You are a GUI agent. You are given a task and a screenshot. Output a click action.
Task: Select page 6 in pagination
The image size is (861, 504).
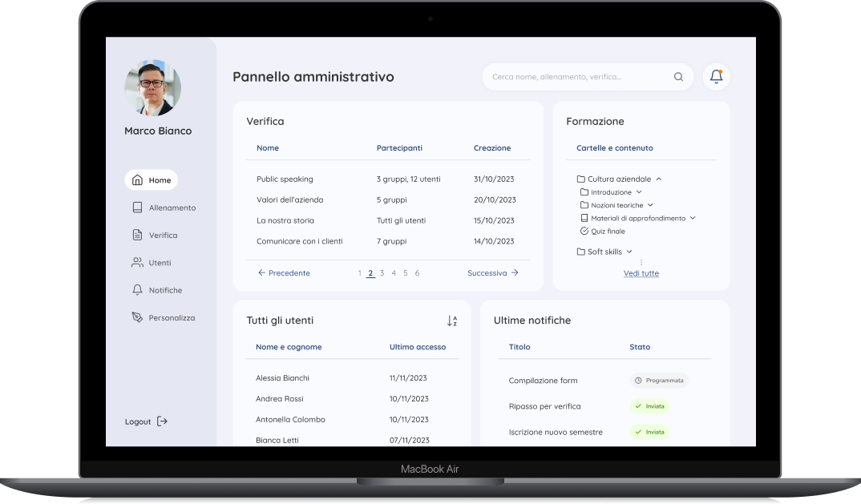tap(418, 273)
